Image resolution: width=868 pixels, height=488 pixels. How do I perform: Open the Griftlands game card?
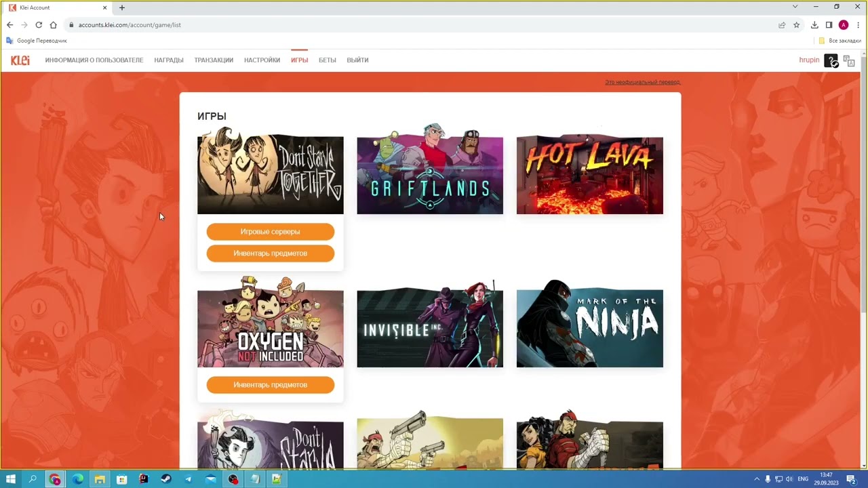click(430, 169)
